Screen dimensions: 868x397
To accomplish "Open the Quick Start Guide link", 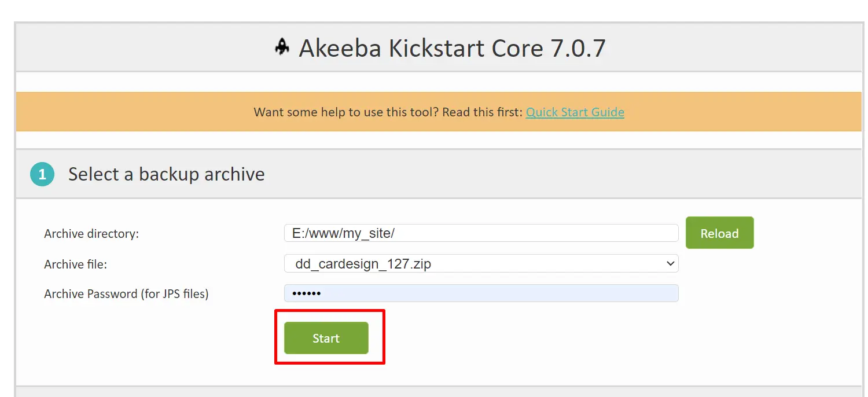I will click(x=575, y=112).
